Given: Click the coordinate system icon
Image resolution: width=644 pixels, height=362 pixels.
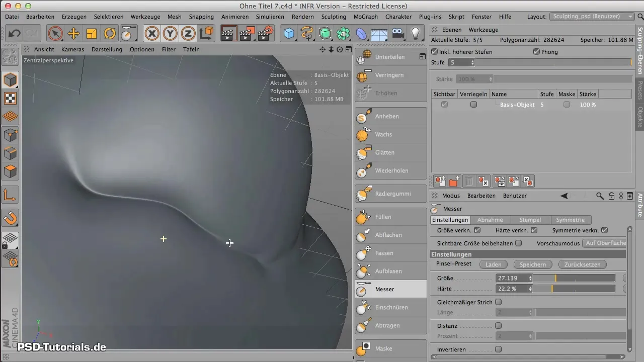Looking at the screenshot, I should click(x=206, y=34).
